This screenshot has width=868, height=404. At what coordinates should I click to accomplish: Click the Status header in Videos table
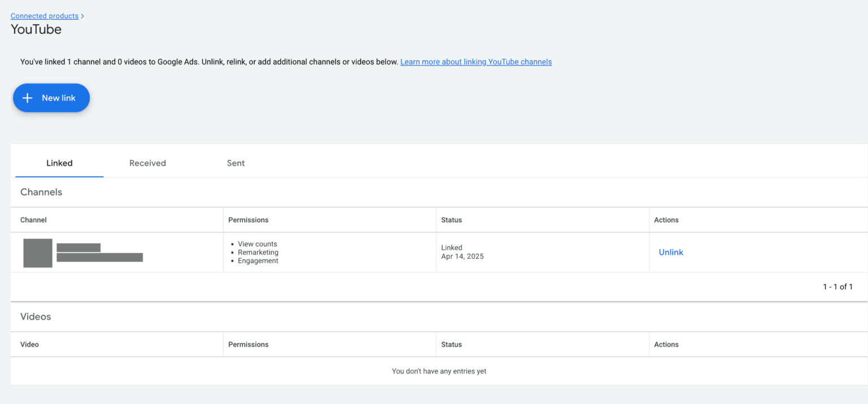click(x=452, y=344)
